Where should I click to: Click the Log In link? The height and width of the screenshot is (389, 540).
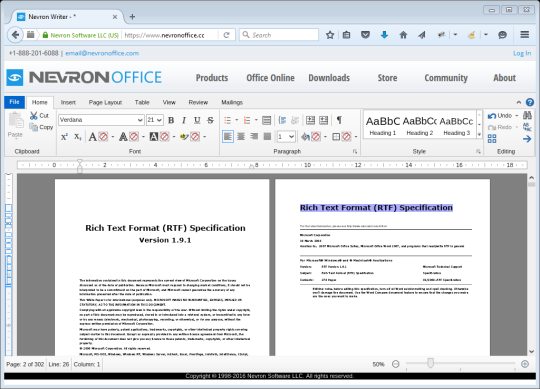click(522, 53)
